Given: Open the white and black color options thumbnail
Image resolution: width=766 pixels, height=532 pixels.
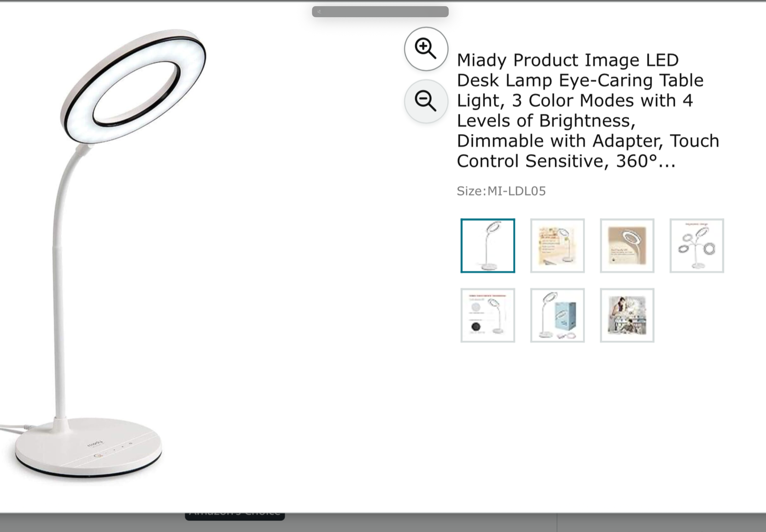Looking at the screenshot, I should (x=487, y=315).
